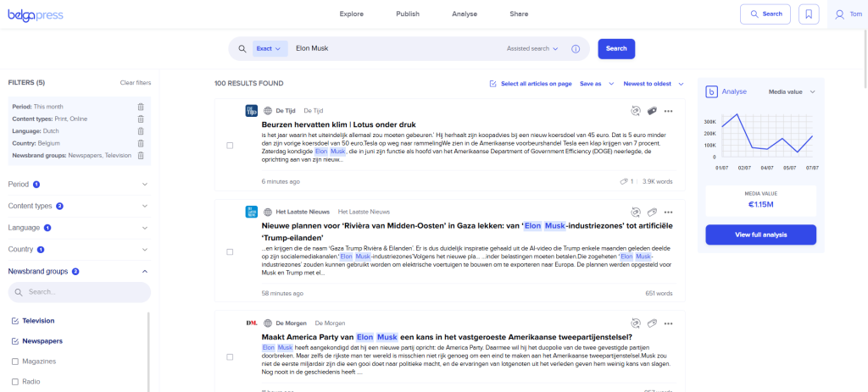The height and width of the screenshot is (392, 868).
Task: Change the Newest to oldest sort order
Action: tap(654, 84)
